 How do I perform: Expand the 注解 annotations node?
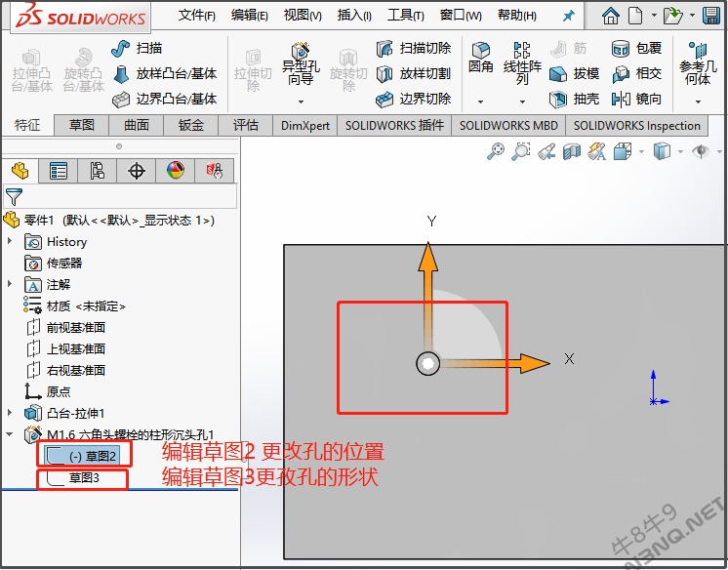(x=10, y=283)
